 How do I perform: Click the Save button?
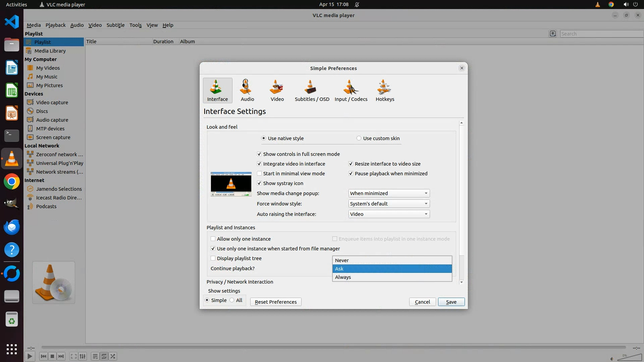pos(451,302)
